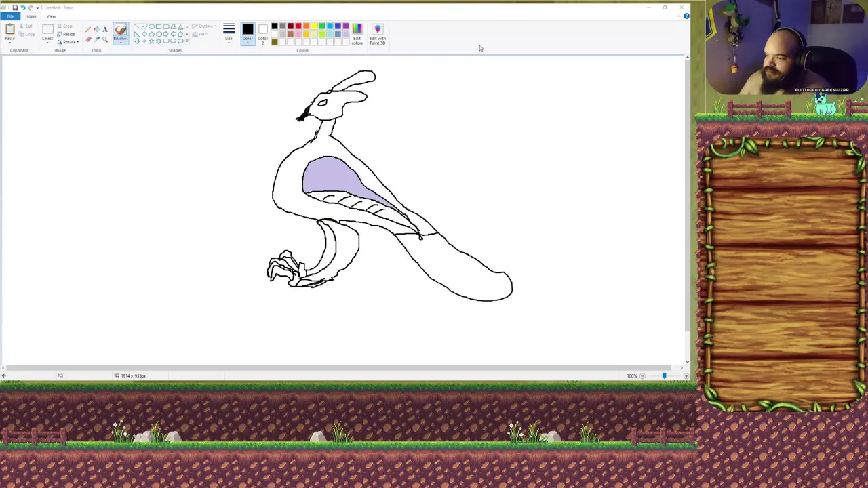Select the Fill with color bucket tool
The width and height of the screenshot is (868, 488).
click(96, 29)
